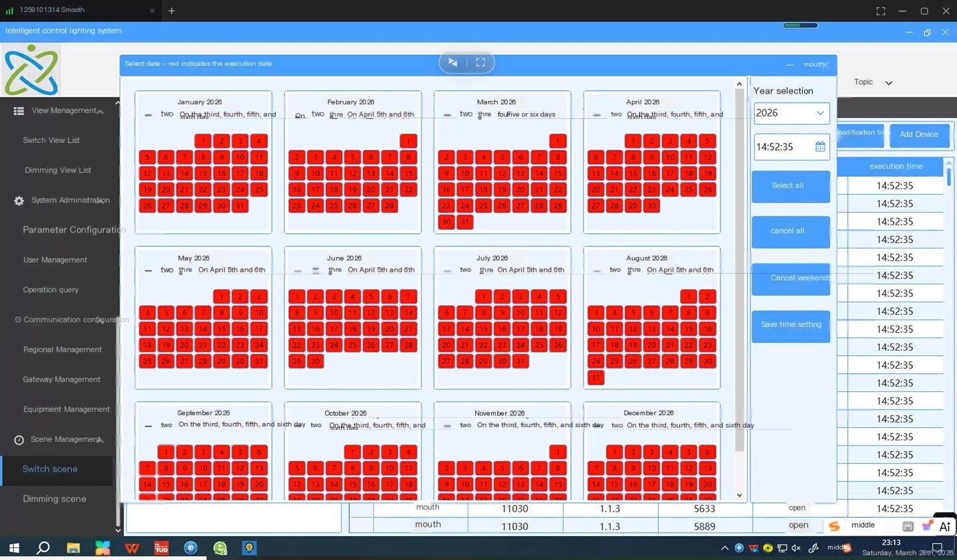
Task: Toggle August 31 execution date
Action: (596, 377)
